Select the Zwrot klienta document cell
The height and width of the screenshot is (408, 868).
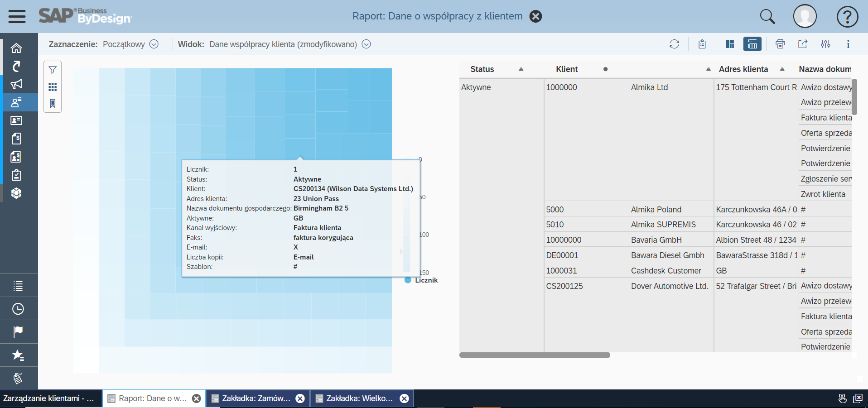[x=825, y=194]
